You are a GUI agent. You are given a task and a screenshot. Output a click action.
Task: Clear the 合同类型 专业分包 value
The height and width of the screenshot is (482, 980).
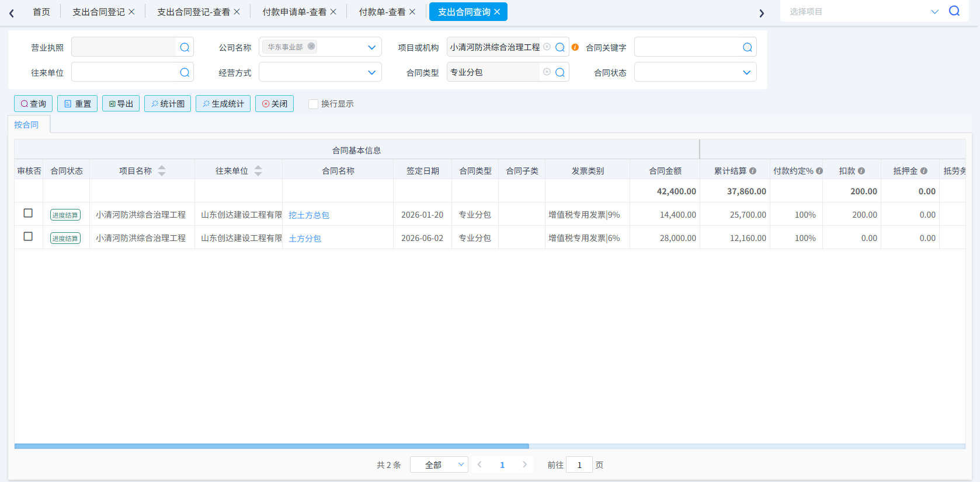click(547, 72)
